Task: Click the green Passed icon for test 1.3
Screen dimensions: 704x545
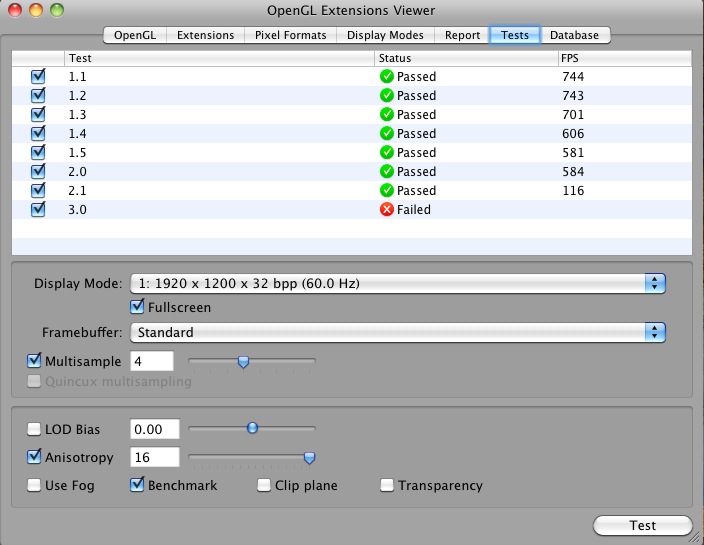Action: point(387,114)
